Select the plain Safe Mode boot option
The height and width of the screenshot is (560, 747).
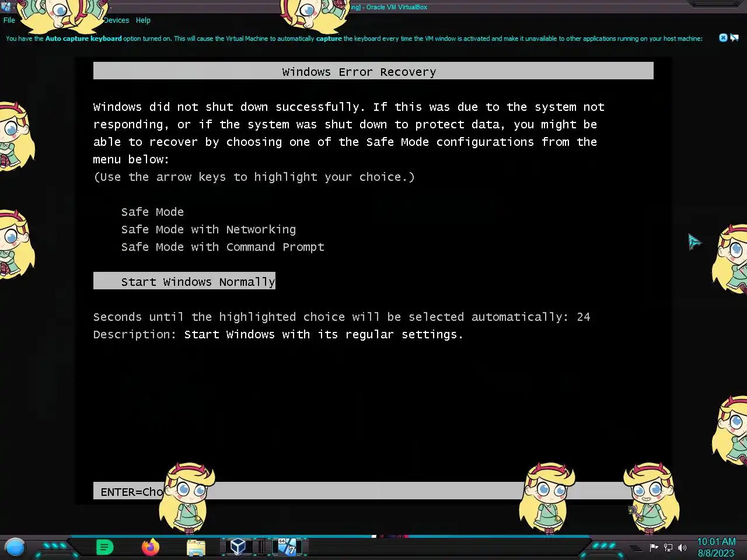[152, 212]
